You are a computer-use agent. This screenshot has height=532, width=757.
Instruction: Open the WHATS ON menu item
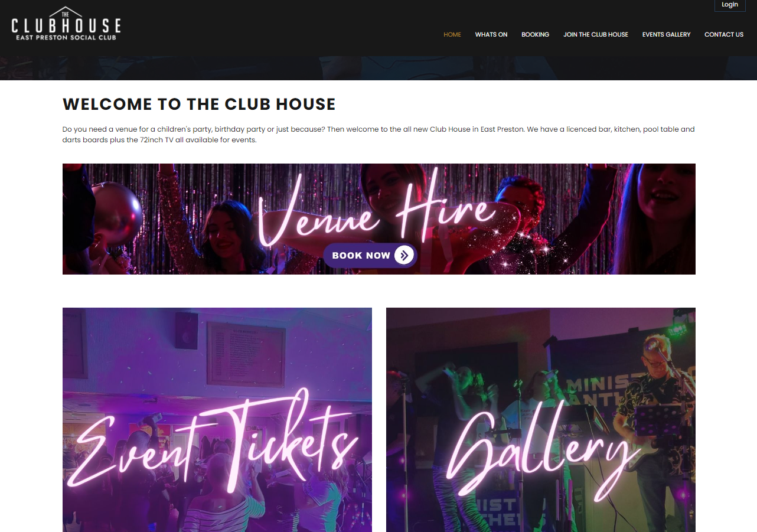coord(491,34)
